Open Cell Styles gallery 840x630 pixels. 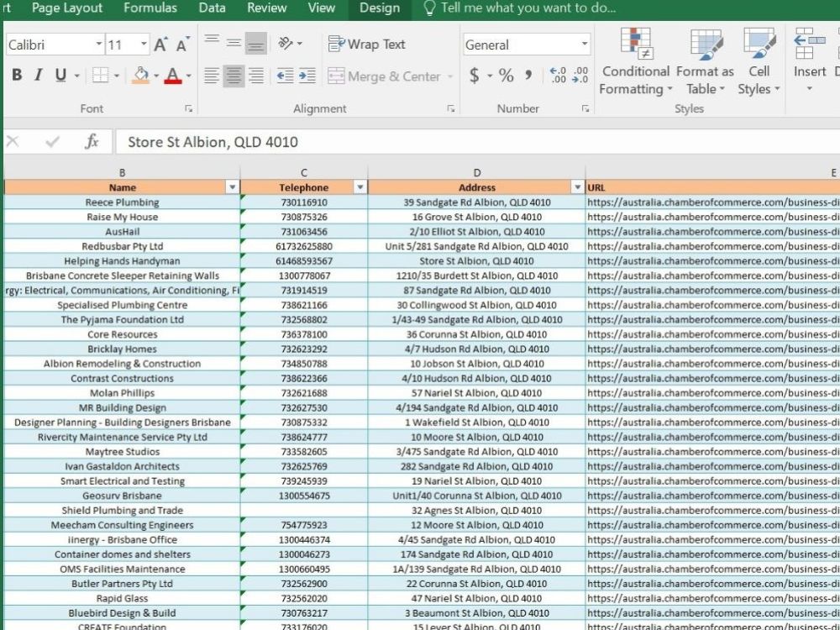pos(759,61)
